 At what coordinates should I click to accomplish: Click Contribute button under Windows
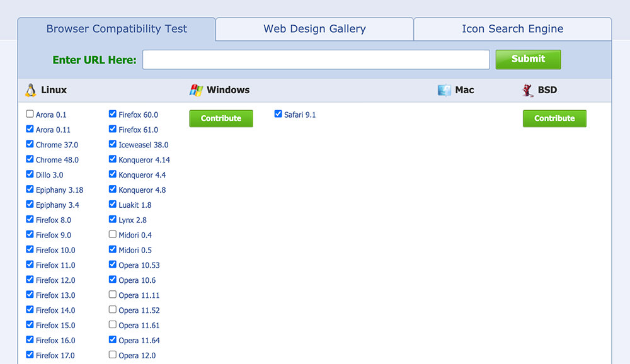click(221, 118)
